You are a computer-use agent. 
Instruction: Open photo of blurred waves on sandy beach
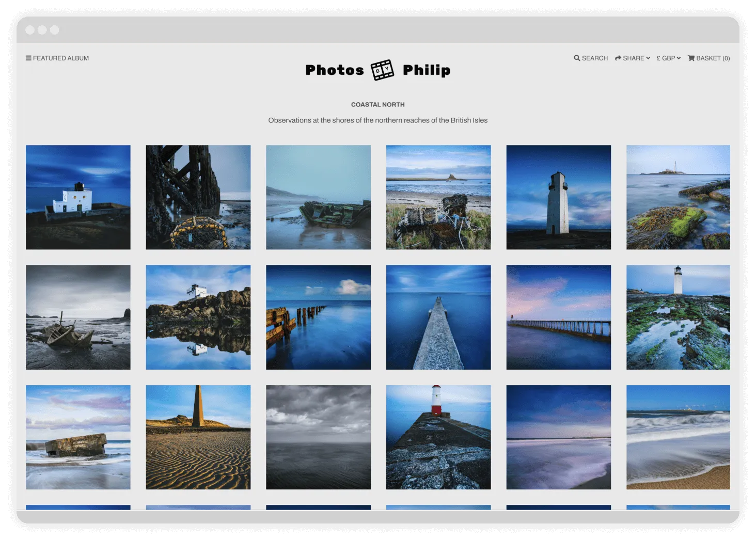pos(678,437)
